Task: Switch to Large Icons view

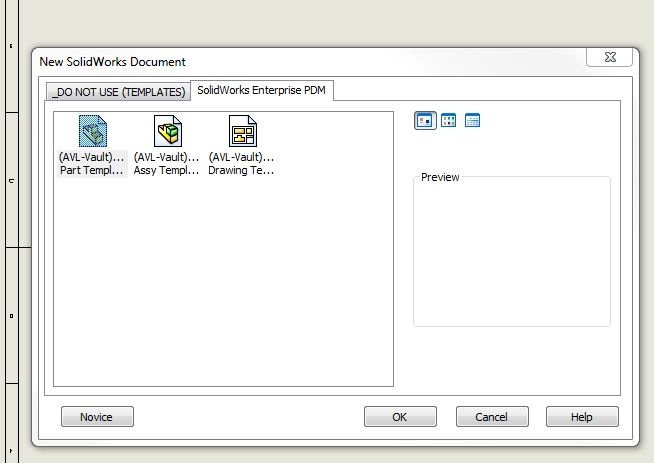Action: (425, 121)
